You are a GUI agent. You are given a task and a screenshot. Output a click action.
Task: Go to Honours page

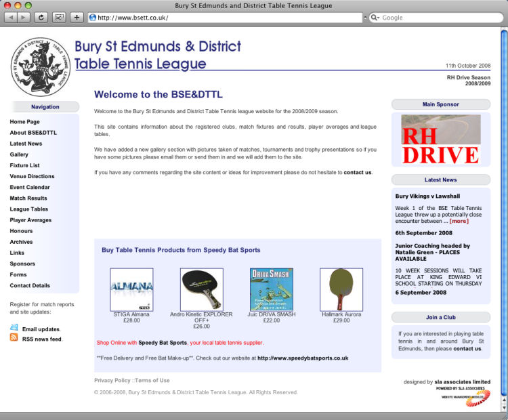coord(21,231)
